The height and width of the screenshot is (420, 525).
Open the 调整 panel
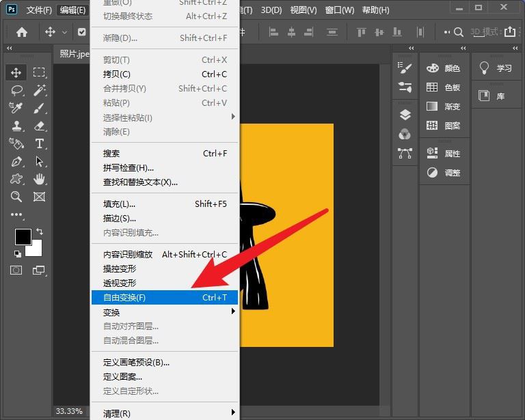click(x=443, y=173)
